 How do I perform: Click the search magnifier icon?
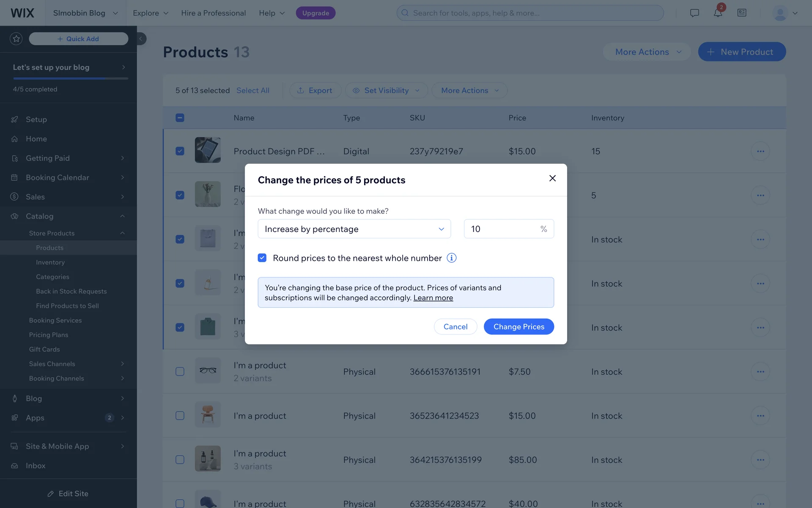point(405,13)
